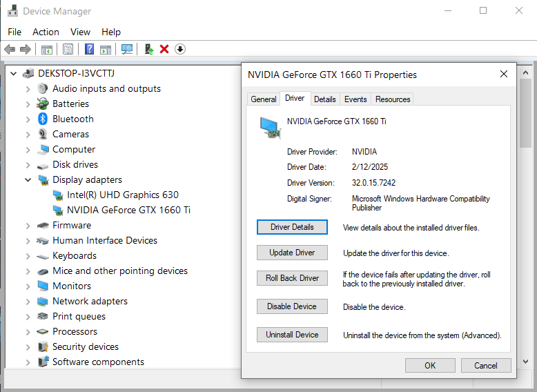Click the Forward arrow toolbar icon
Screen dimensions: 537x392
(26, 49)
